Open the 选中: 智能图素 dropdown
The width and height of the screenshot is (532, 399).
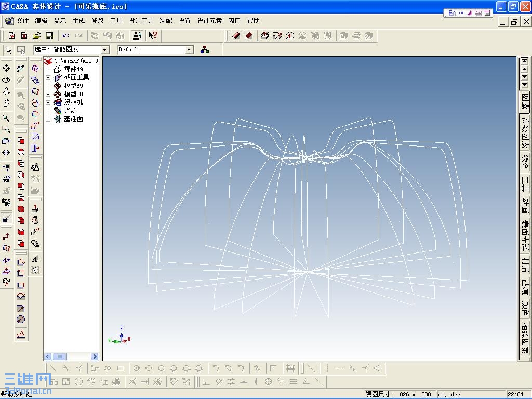pos(105,50)
